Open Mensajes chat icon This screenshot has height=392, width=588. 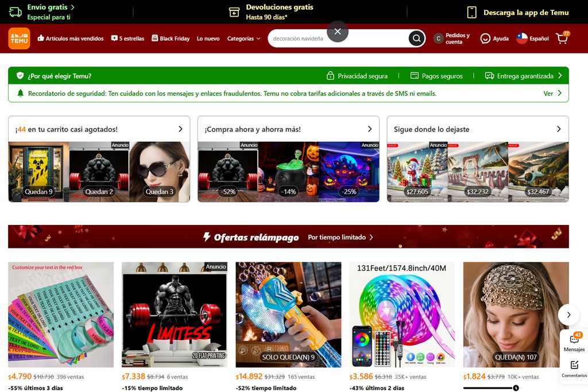(574, 341)
